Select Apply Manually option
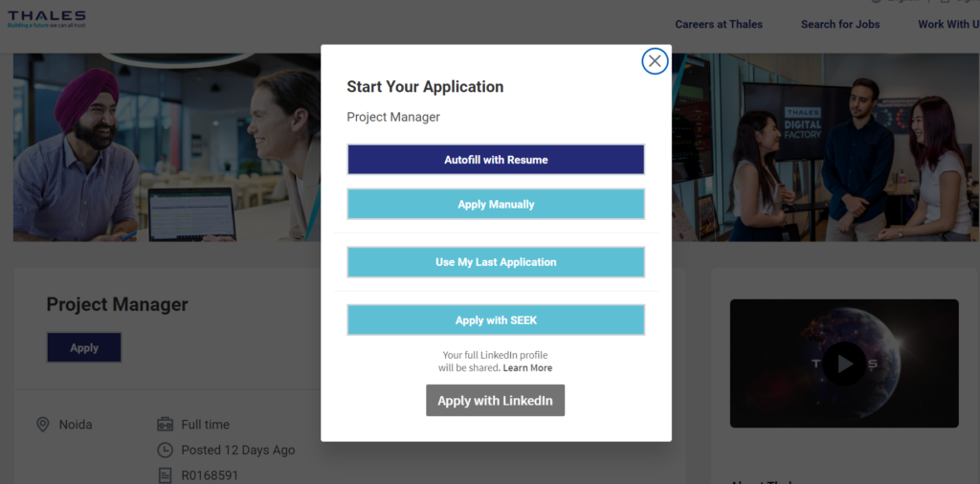 pyautogui.click(x=496, y=205)
